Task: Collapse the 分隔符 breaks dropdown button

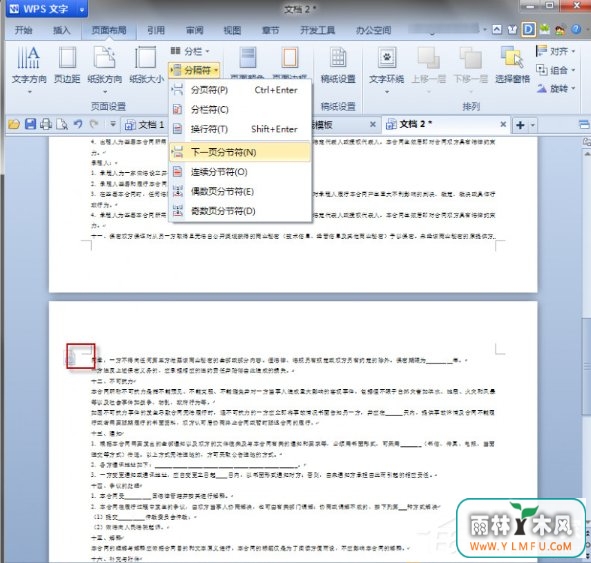Action: click(x=194, y=70)
